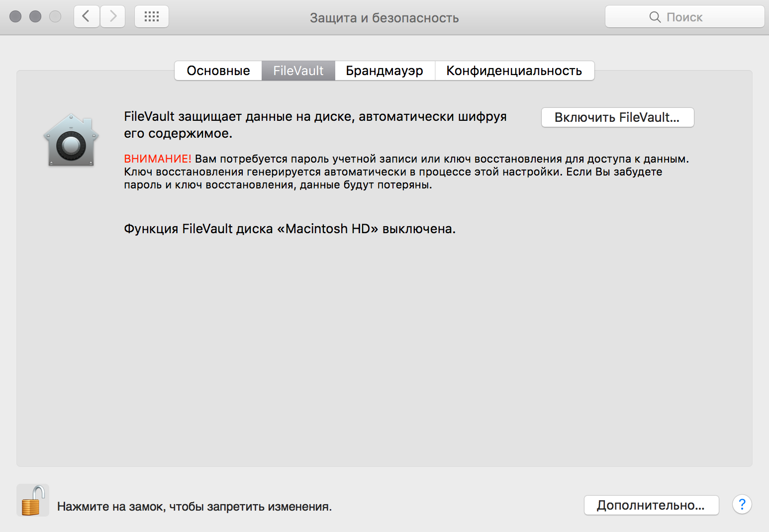Screen dimensions: 769x532
Task: Open the Брандмауэр tab
Action: 384,71
